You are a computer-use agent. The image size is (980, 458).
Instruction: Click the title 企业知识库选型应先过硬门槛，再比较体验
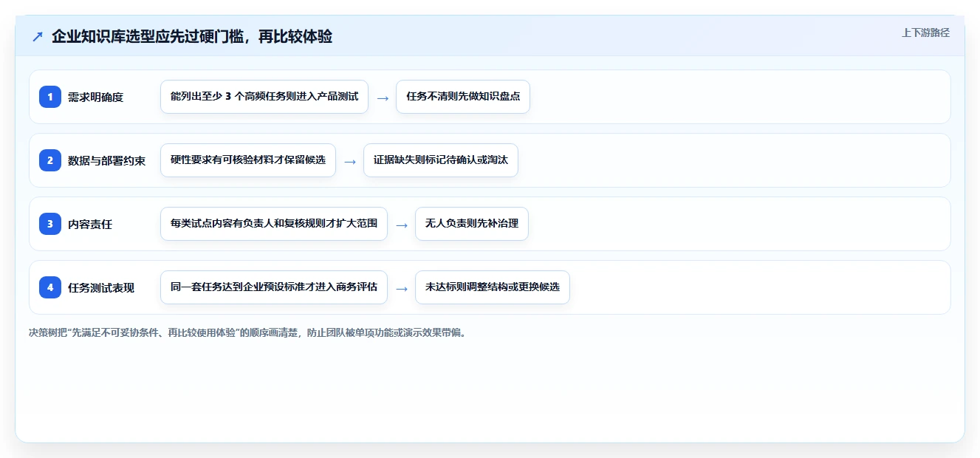click(192, 36)
